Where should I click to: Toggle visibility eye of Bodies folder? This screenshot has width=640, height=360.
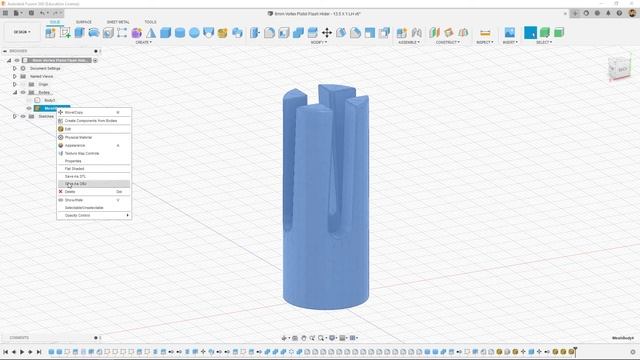pyautogui.click(x=23, y=92)
